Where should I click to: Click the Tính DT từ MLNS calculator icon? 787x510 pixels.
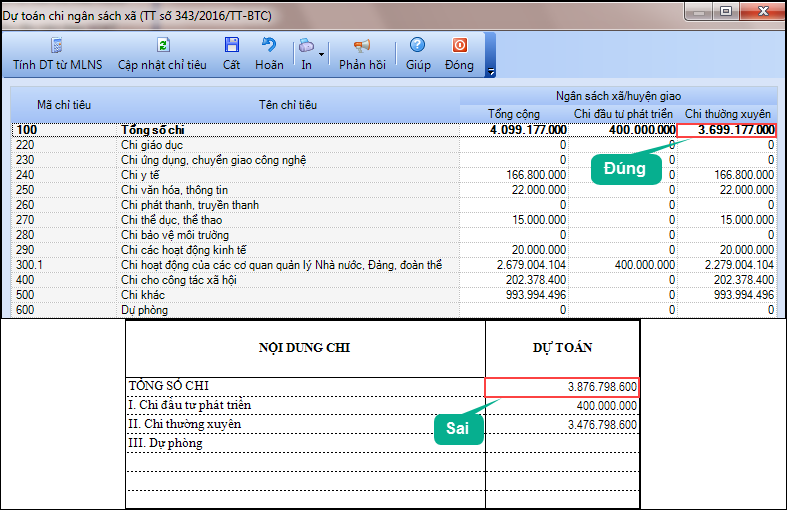tap(57, 45)
